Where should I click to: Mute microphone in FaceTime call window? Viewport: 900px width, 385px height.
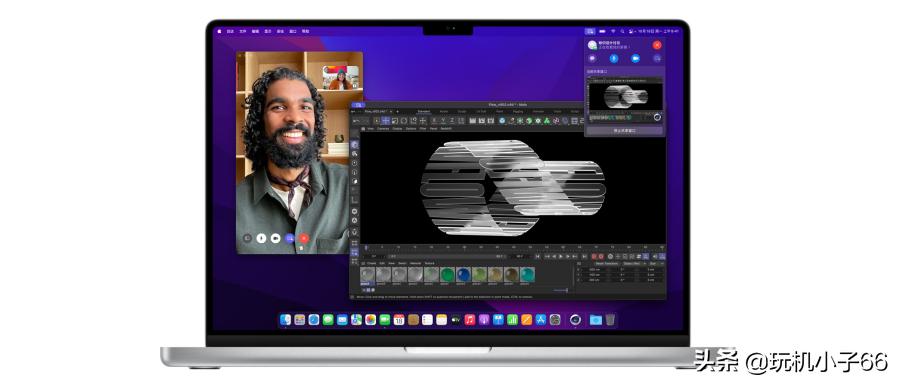pyautogui.click(x=261, y=238)
